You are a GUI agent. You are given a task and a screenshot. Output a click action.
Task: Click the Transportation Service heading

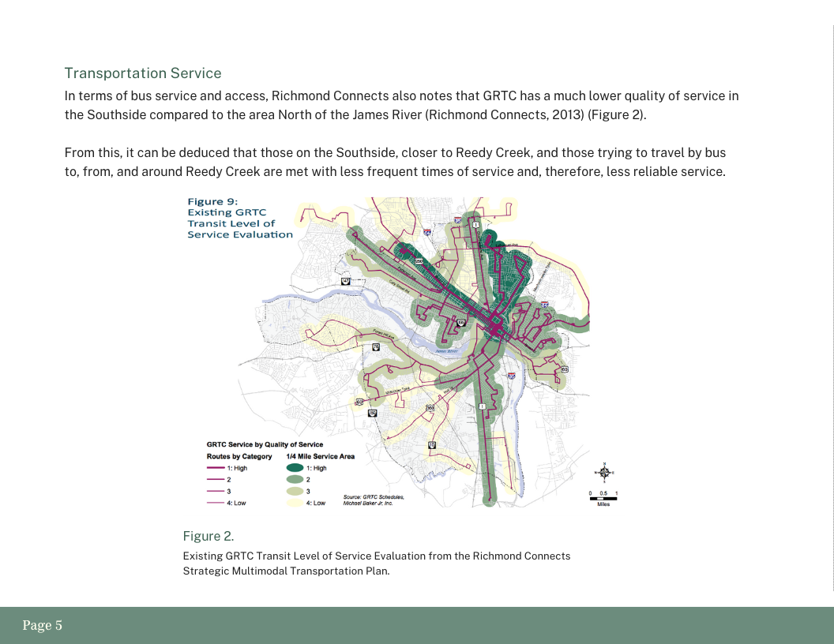[x=142, y=73]
